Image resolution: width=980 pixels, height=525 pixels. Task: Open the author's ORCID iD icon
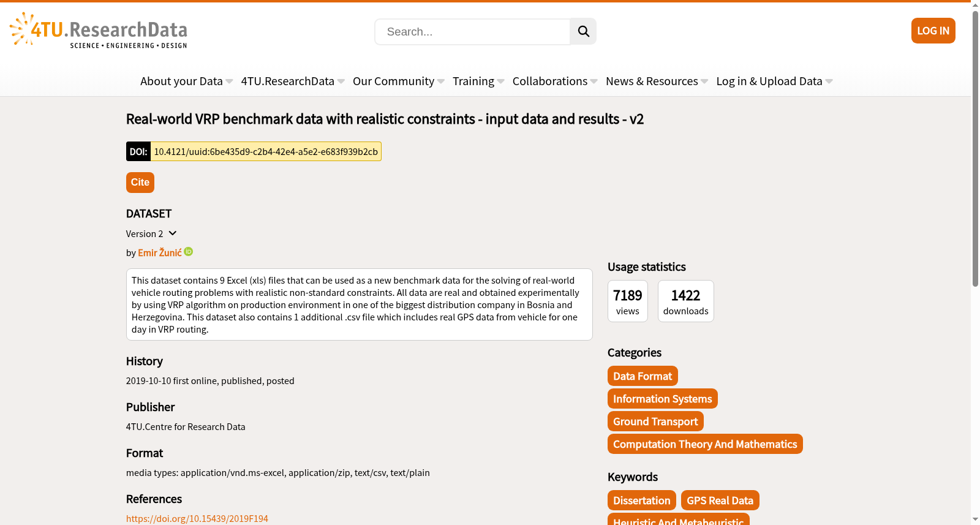(189, 251)
